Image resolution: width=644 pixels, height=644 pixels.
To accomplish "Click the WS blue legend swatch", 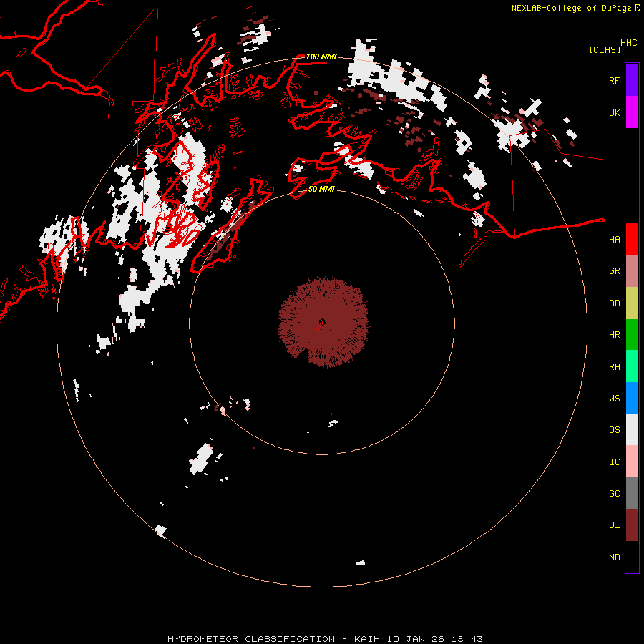I will pyautogui.click(x=632, y=398).
